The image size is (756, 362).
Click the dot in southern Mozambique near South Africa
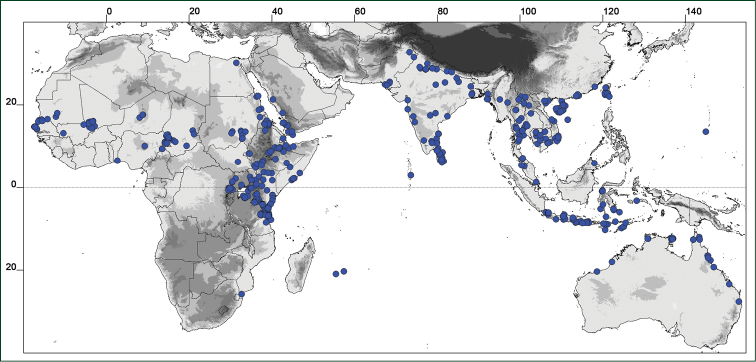coord(242,294)
